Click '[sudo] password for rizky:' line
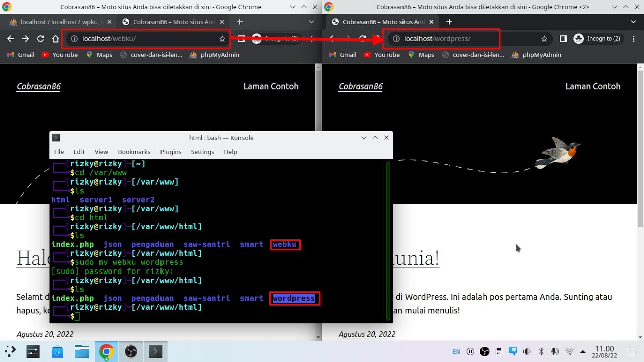Image resolution: width=644 pixels, height=362 pixels. pyautogui.click(x=112, y=271)
